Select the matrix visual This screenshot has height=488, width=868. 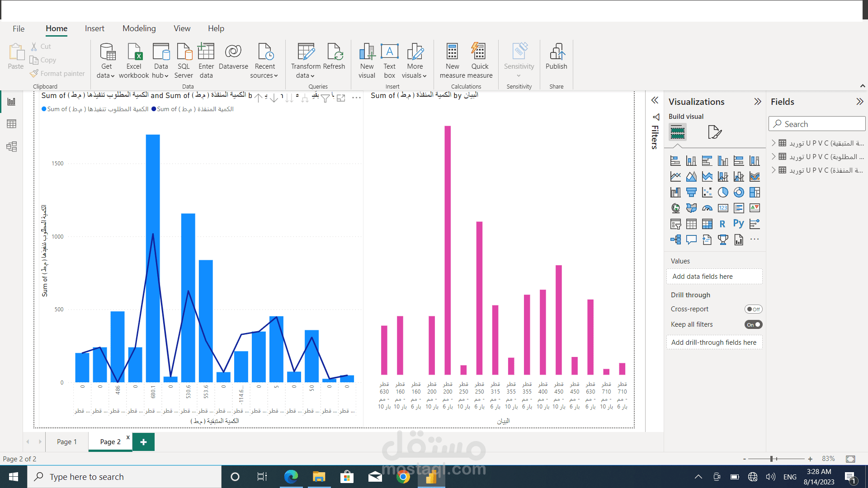[707, 224]
